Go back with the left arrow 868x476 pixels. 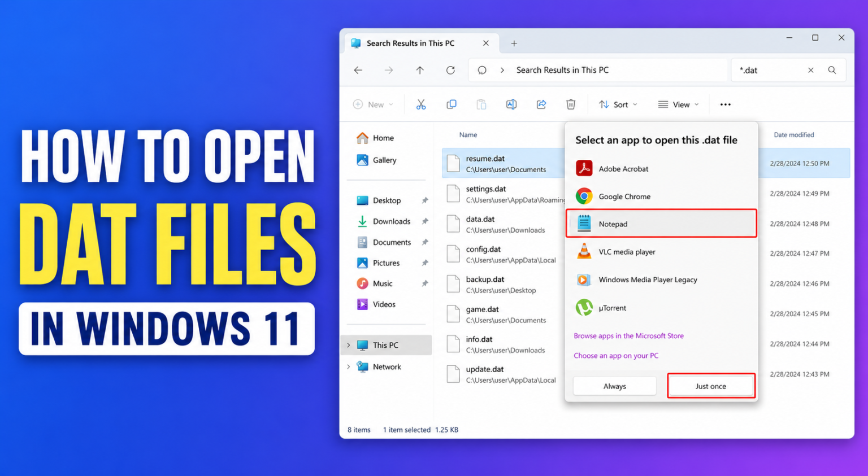tap(358, 70)
